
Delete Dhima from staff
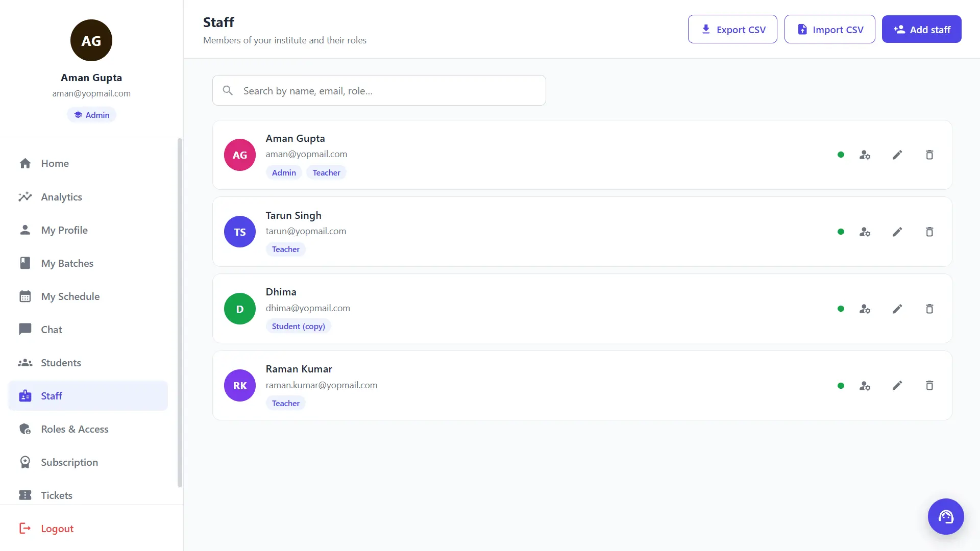929,309
